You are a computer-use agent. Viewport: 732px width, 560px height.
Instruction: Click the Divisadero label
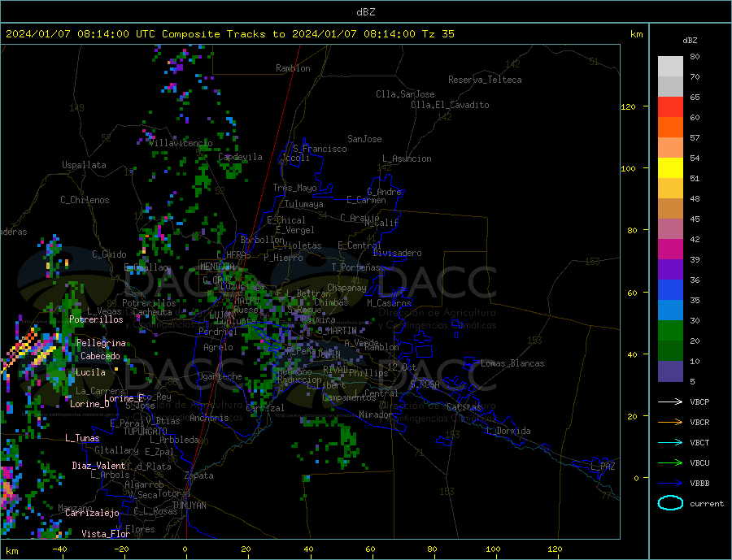click(x=397, y=253)
